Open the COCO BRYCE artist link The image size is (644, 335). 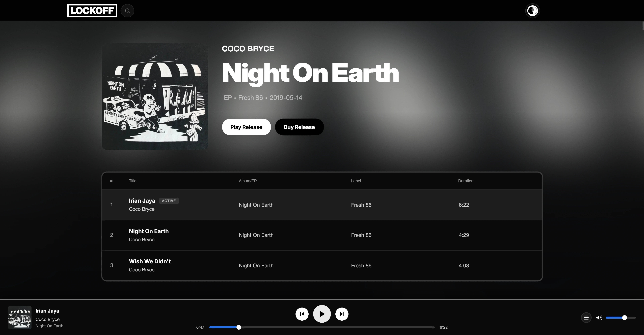(x=248, y=49)
